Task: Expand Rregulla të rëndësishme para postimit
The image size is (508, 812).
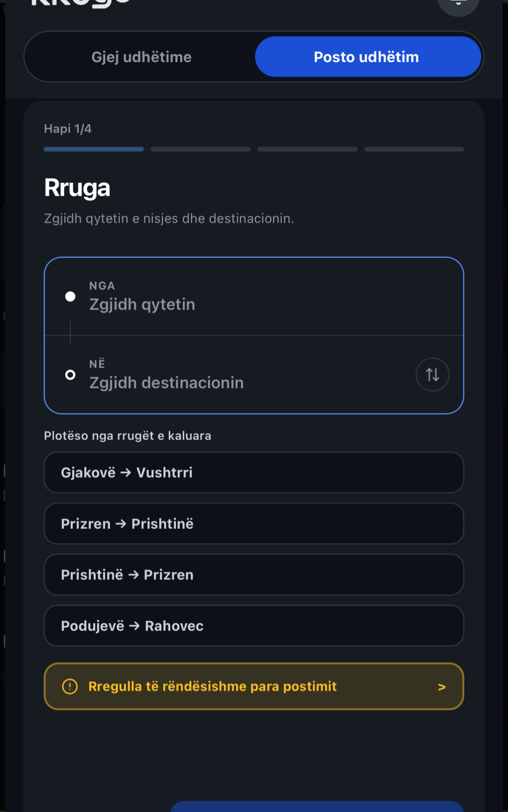Action: [254, 686]
